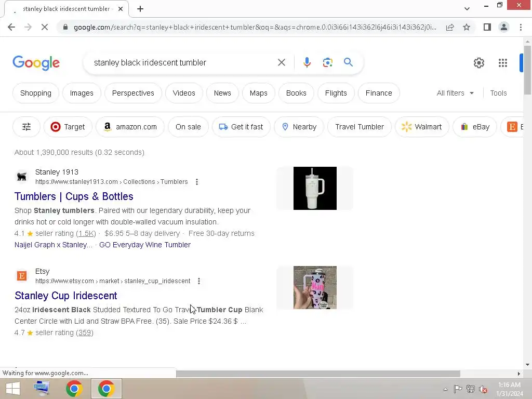Stop loading the page
Image resolution: width=532 pixels, height=399 pixels.
click(x=45, y=27)
